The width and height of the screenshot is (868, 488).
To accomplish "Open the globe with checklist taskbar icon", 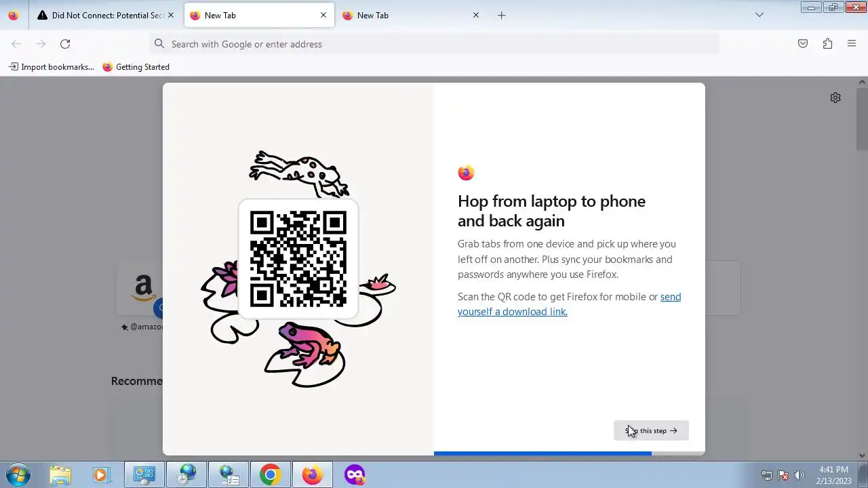I will (x=228, y=474).
